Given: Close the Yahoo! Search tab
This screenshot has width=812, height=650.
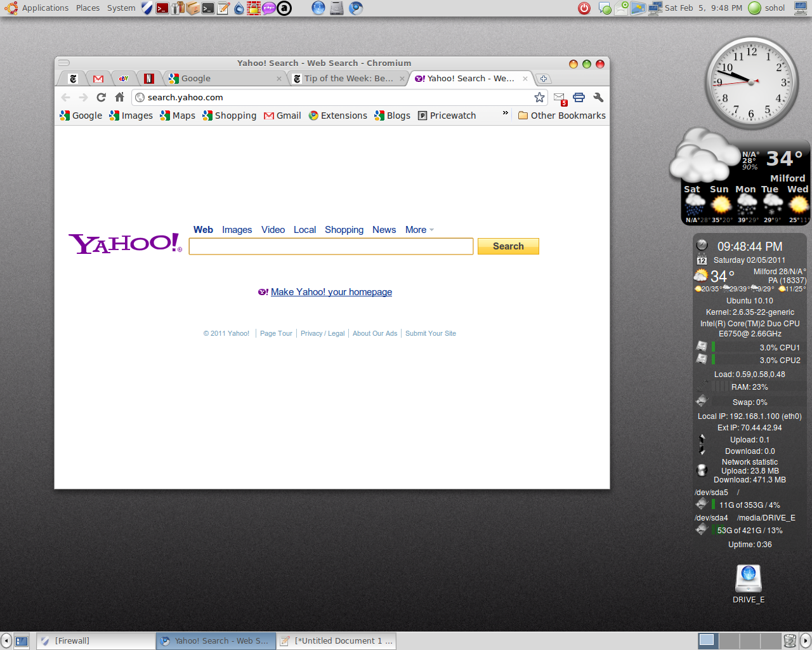Looking at the screenshot, I should coord(525,79).
